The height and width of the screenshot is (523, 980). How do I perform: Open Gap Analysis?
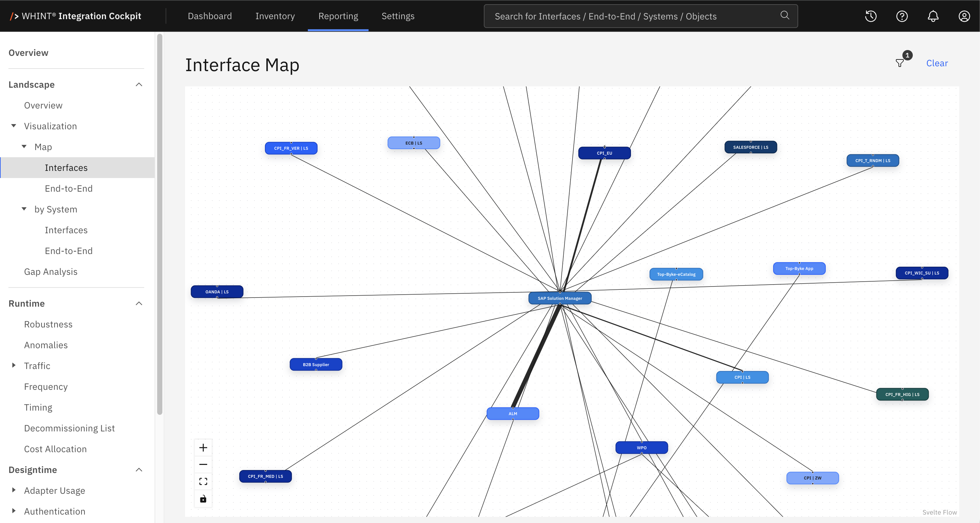tap(51, 272)
